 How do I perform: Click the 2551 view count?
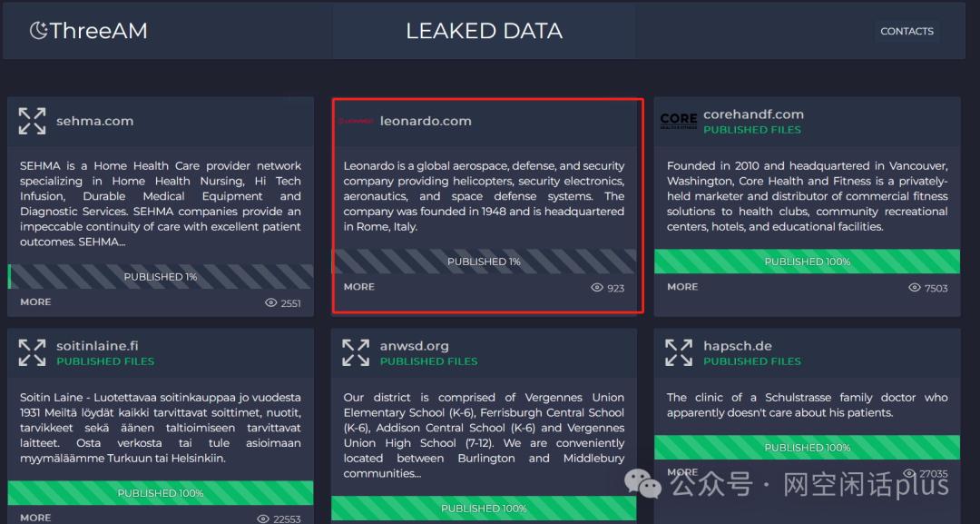click(x=290, y=303)
